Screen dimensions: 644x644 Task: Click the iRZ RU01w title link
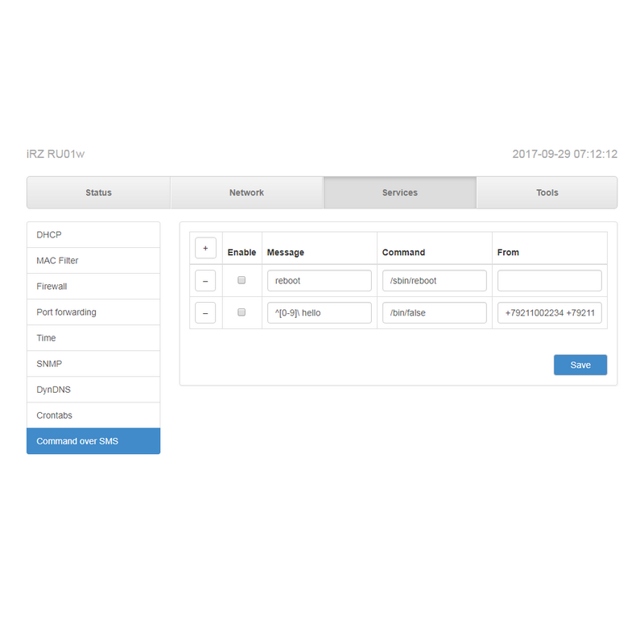[56, 154]
